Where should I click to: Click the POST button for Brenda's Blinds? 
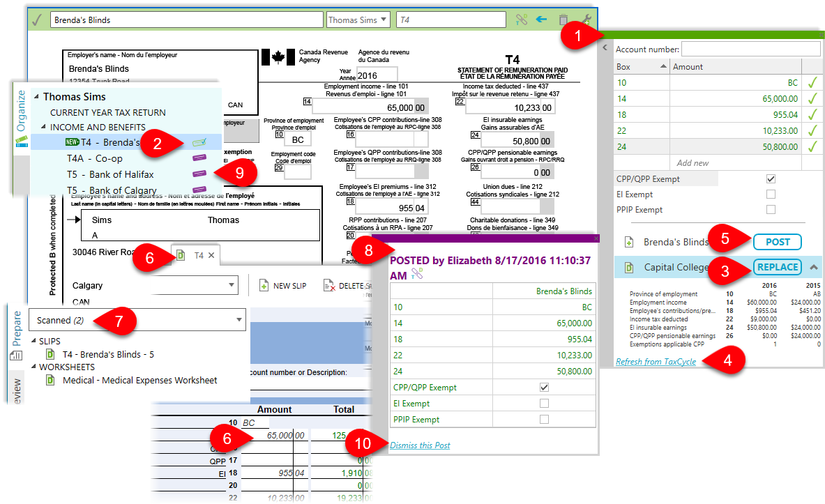(777, 242)
